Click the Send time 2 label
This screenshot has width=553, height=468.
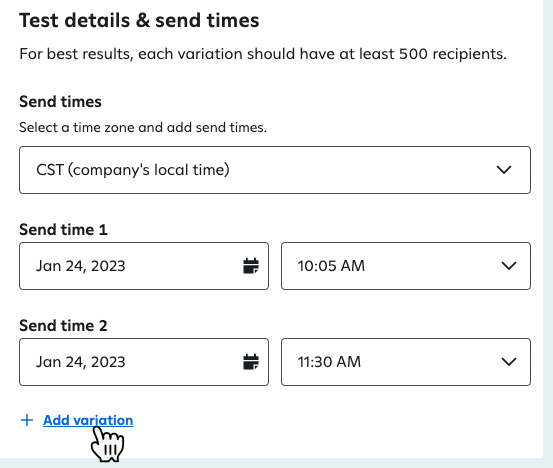(63, 326)
